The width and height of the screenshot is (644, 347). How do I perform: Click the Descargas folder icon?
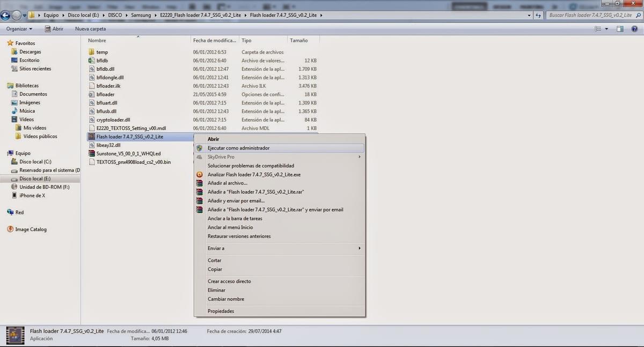point(14,51)
